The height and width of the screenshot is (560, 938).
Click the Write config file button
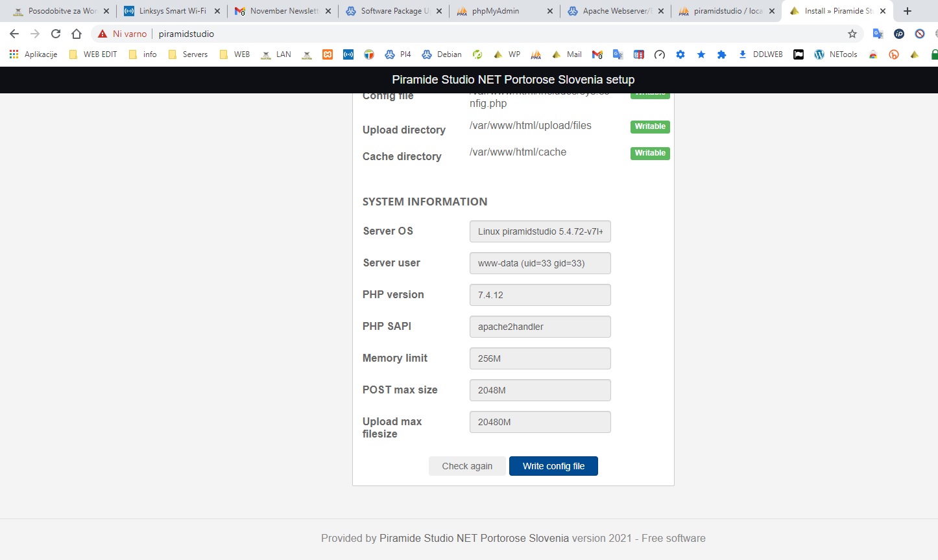(x=553, y=466)
